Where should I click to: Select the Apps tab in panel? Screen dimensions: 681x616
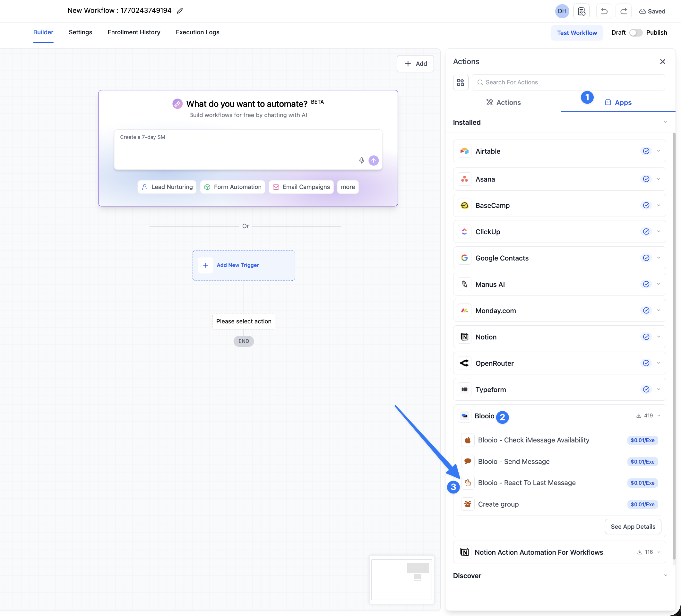pyautogui.click(x=618, y=103)
